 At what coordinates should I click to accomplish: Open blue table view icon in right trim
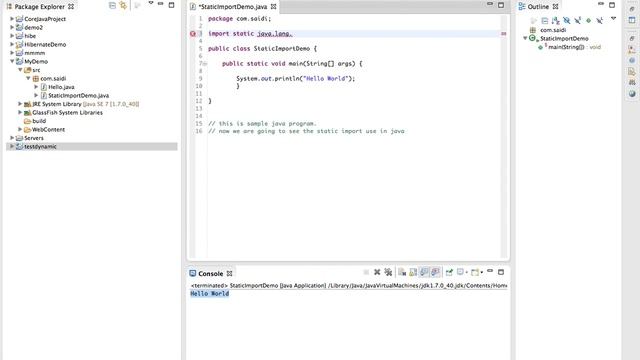632,20
